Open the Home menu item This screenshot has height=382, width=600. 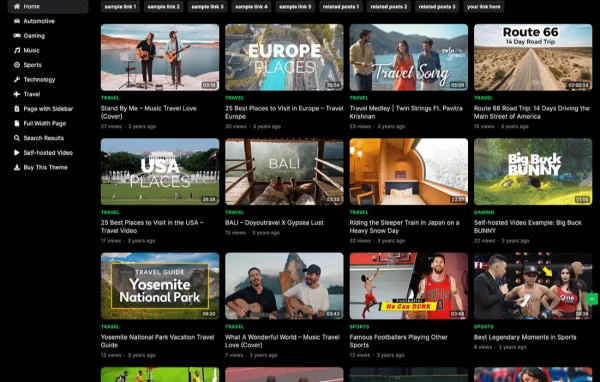[x=48, y=6]
